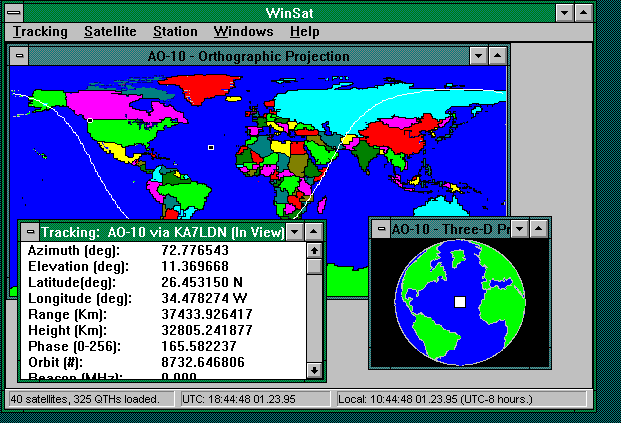Click the Tracking window scrollbar thumb
Screen dimensions: 640x442
[314, 267]
